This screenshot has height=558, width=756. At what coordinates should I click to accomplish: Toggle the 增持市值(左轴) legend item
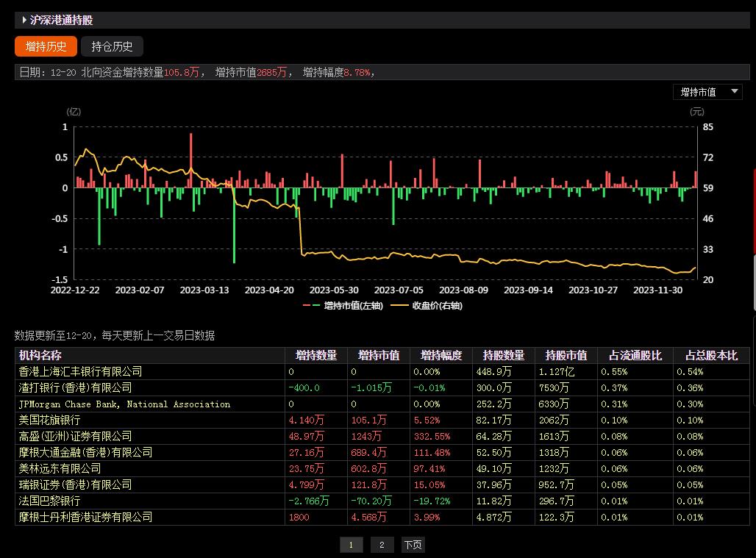[x=343, y=306]
